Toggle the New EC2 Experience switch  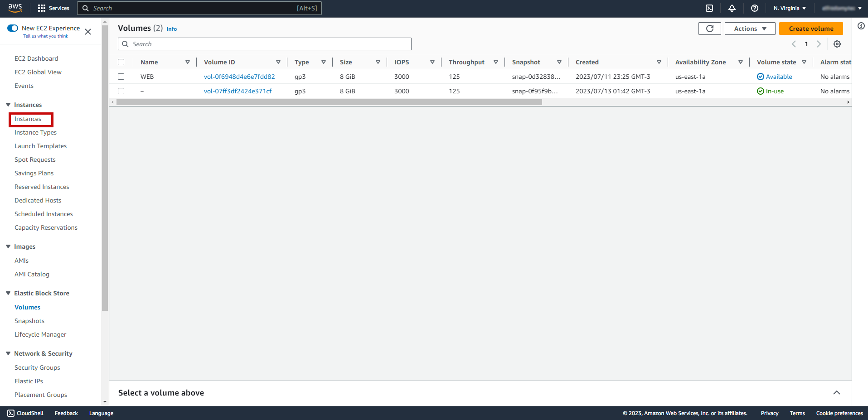[13, 28]
